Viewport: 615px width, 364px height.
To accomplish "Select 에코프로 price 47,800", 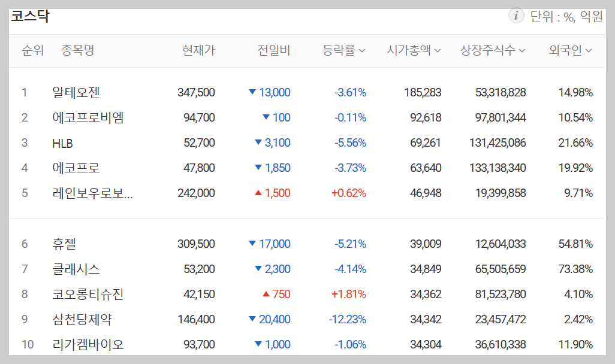I will 199,168.
